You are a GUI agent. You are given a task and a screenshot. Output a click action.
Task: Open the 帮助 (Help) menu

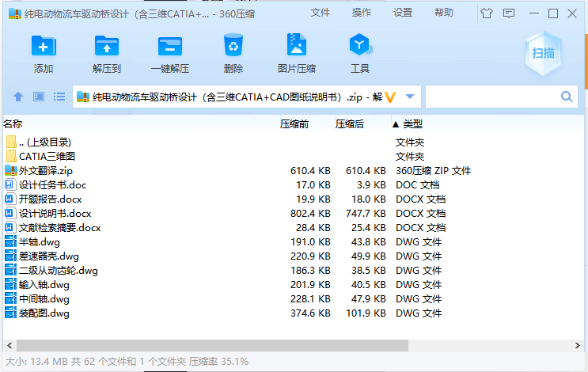[x=444, y=13]
